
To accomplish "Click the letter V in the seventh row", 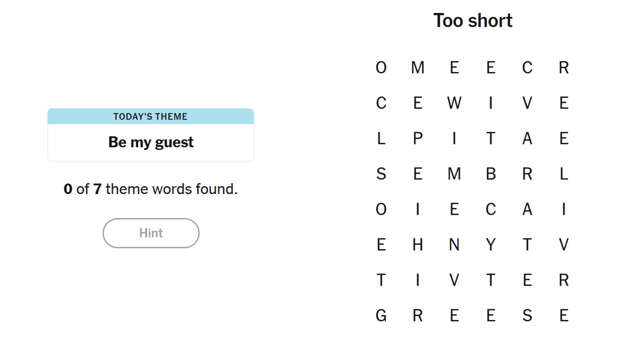I will (455, 280).
